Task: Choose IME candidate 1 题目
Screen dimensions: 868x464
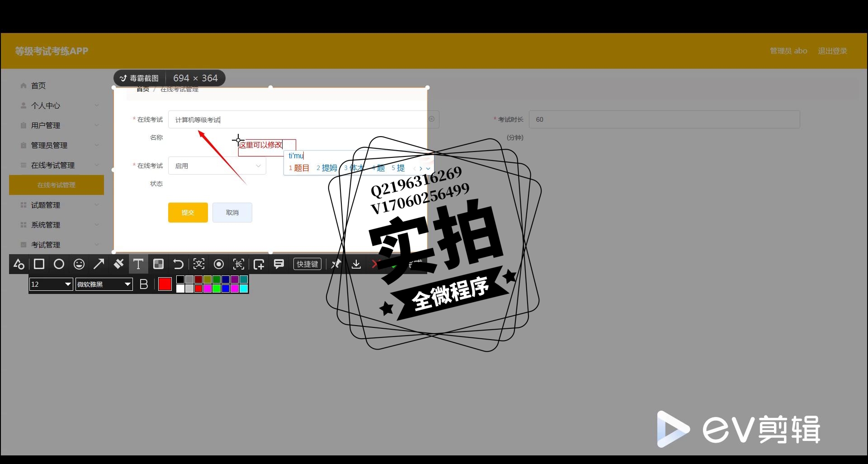Action: click(299, 168)
